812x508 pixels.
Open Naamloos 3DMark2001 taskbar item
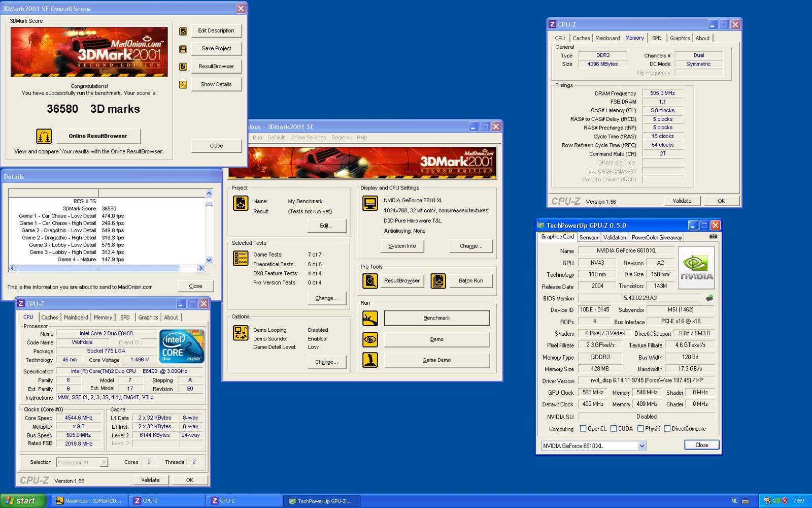(89, 501)
